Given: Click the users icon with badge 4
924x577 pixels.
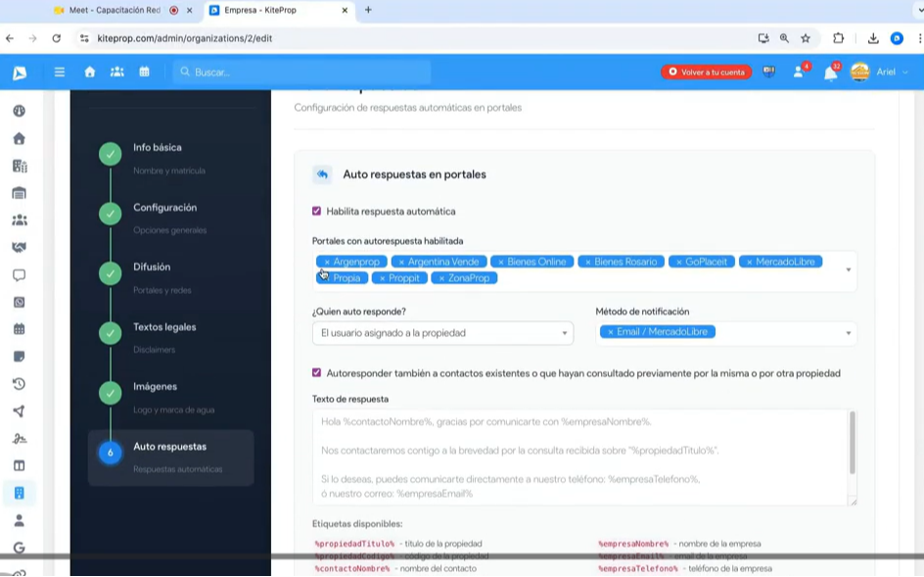Looking at the screenshot, I should click(800, 72).
